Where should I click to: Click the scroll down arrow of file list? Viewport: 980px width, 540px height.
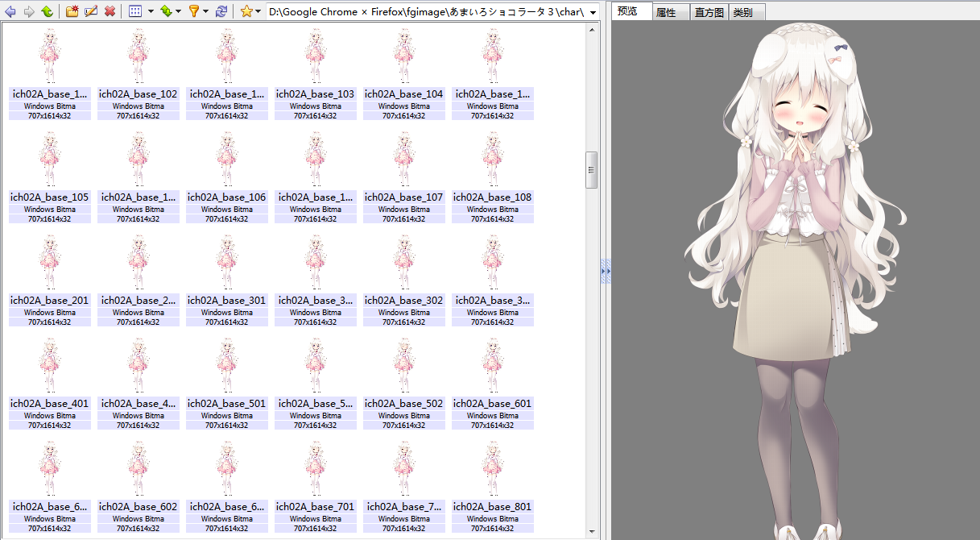click(x=592, y=532)
